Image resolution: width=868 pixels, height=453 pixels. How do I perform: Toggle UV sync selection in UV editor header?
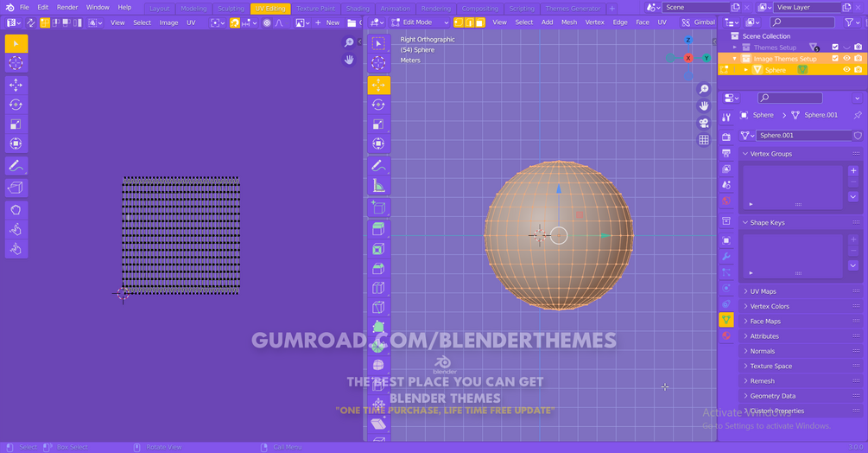tap(30, 22)
